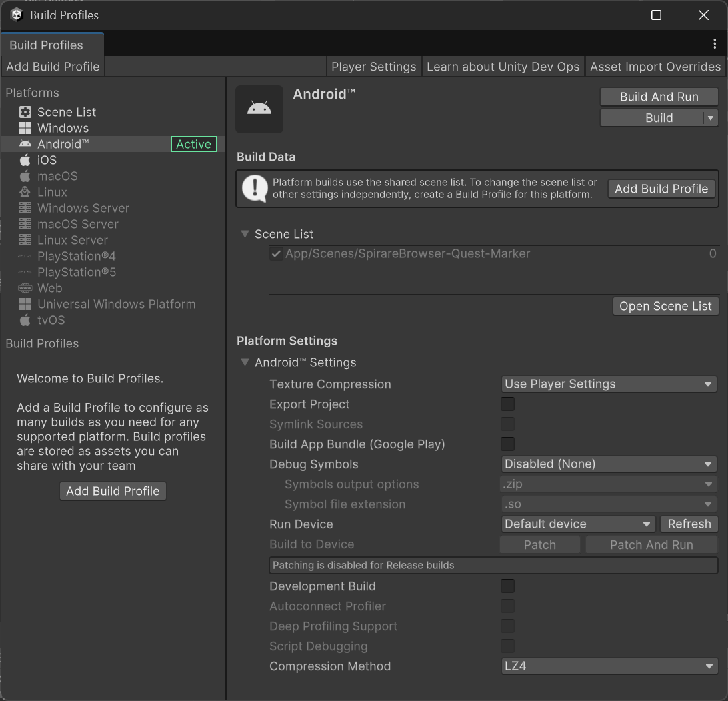Close the Build Profiles window
Screen dimensions: 728x701
point(703,15)
